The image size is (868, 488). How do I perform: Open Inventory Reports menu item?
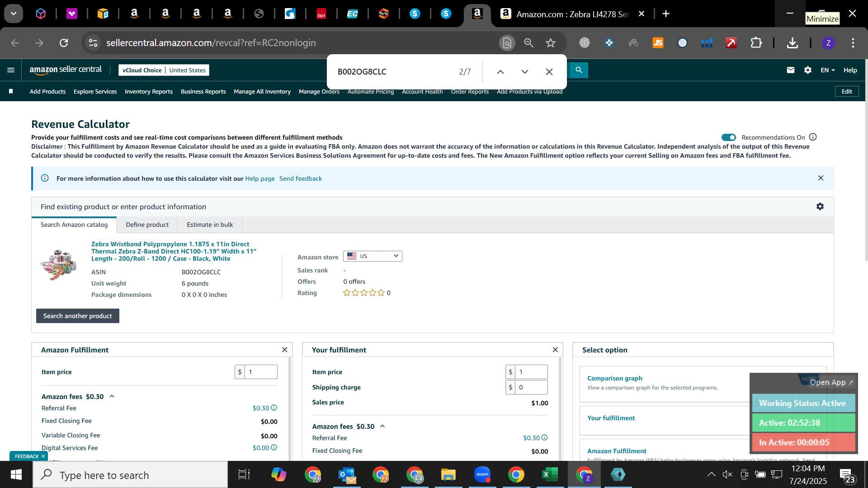(x=149, y=91)
